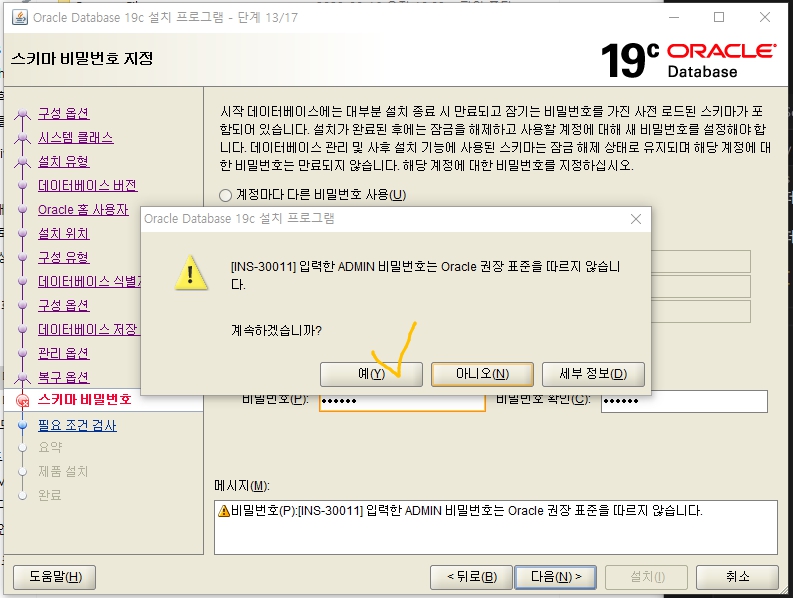The height and width of the screenshot is (598, 793).
Task: Click the step node icon beside 요약
Action: coord(22,448)
